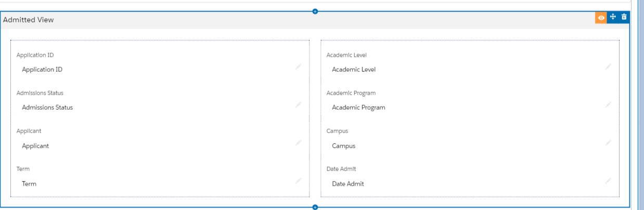Delete the Admitted View section with trash icon
Screen dimensions: 644x210
click(x=624, y=17)
